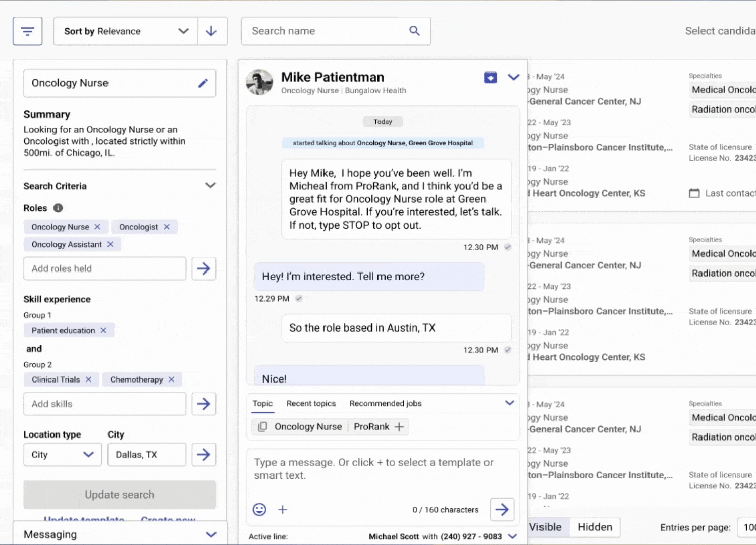
Task: Click the magnifier icon in Search name
Action: pos(414,31)
